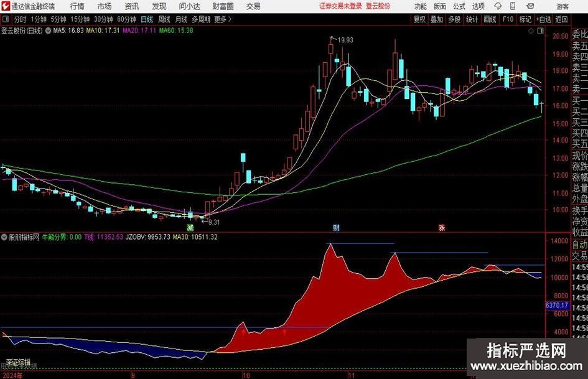This screenshot has height=379, width=588.
Task: Switch to the 月线 monthly tab
Action: point(181,19)
